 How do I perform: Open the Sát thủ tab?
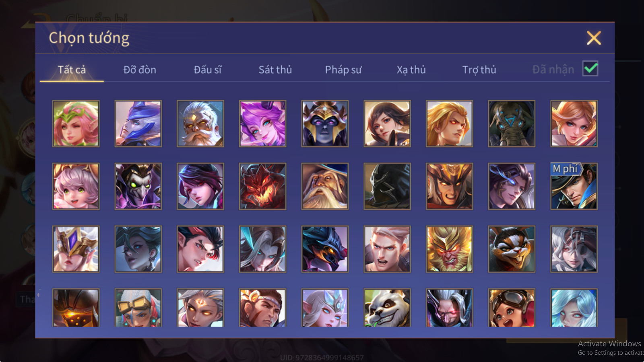tap(275, 70)
